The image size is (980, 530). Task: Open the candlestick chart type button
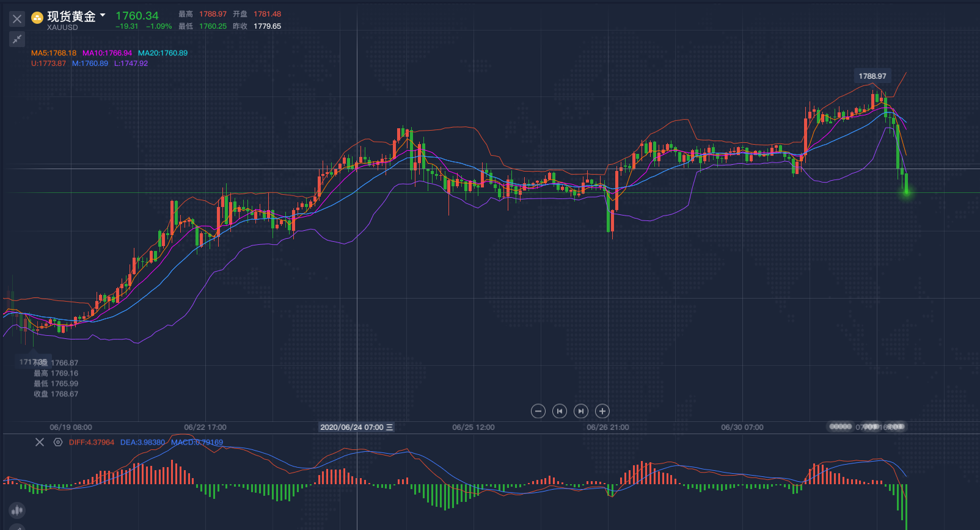pyautogui.click(x=17, y=510)
